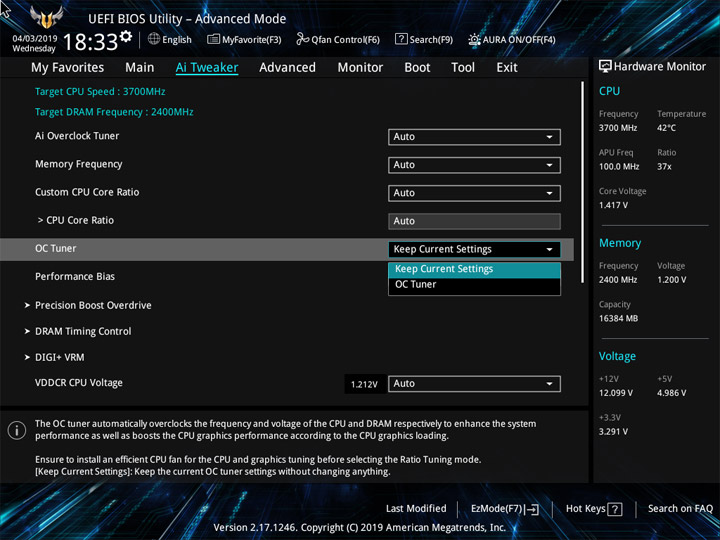Select the Ai Tweaker tab

tap(207, 68)
